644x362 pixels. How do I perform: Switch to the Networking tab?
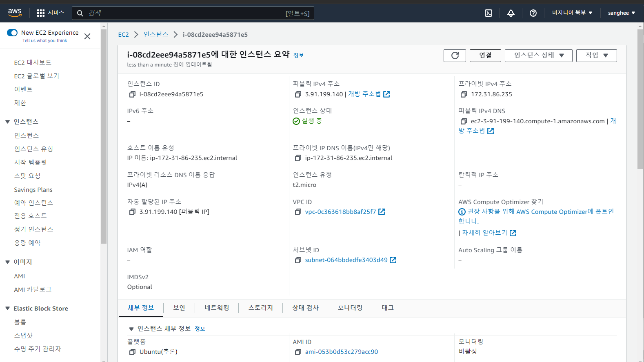217,308
